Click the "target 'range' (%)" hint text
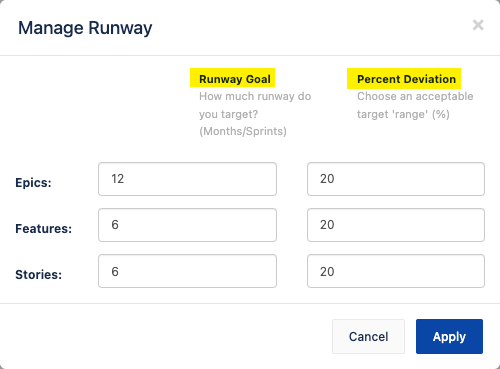Screen dimensions: 500x369 point(403,114)
